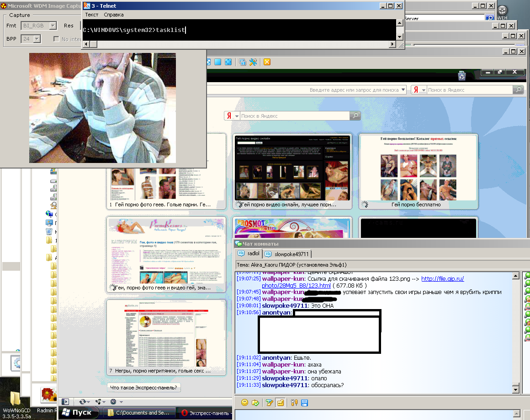
Task: Click the folder with checkmark chat icon
Action: click(x=255, y=403)
